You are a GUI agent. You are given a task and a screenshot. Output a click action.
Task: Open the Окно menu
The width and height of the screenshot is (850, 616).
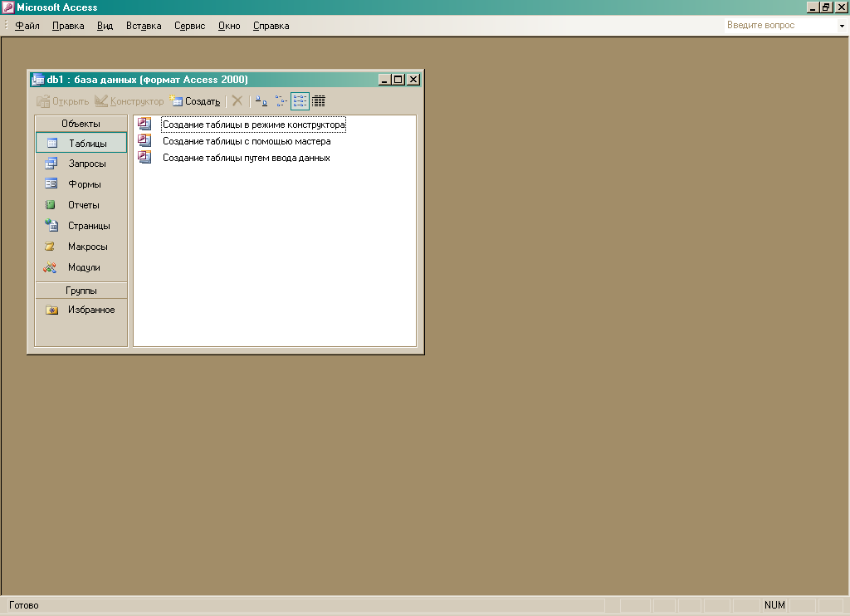(229, 26)
